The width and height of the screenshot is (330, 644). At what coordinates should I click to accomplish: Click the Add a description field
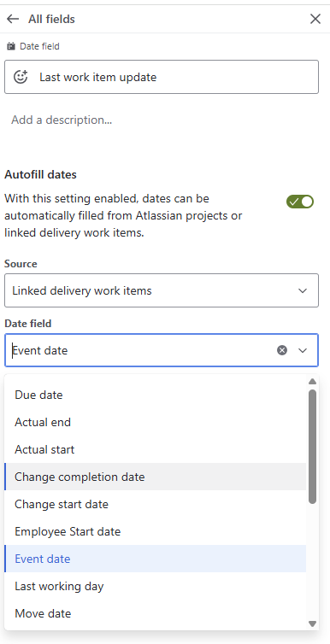point(162,120)
